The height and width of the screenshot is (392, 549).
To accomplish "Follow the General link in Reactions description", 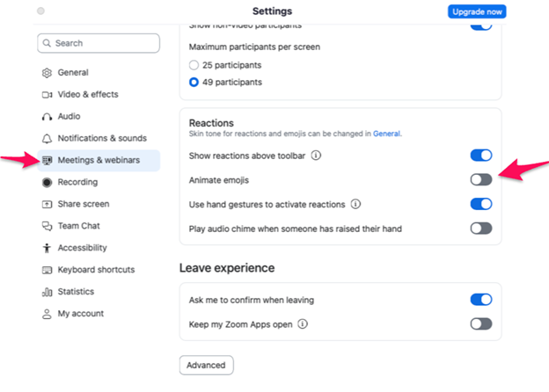I will 386,134.
